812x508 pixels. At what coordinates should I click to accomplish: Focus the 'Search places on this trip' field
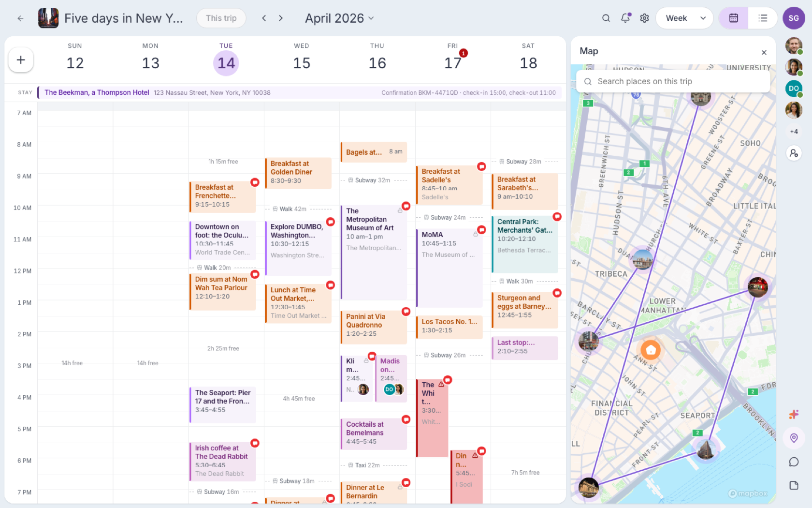[673, 81]
